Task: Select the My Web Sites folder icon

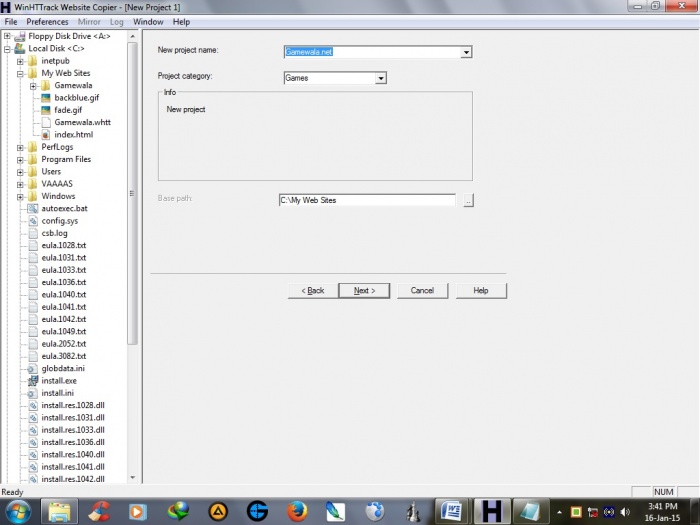Action: pyautogui.click(x=33, y=73)
